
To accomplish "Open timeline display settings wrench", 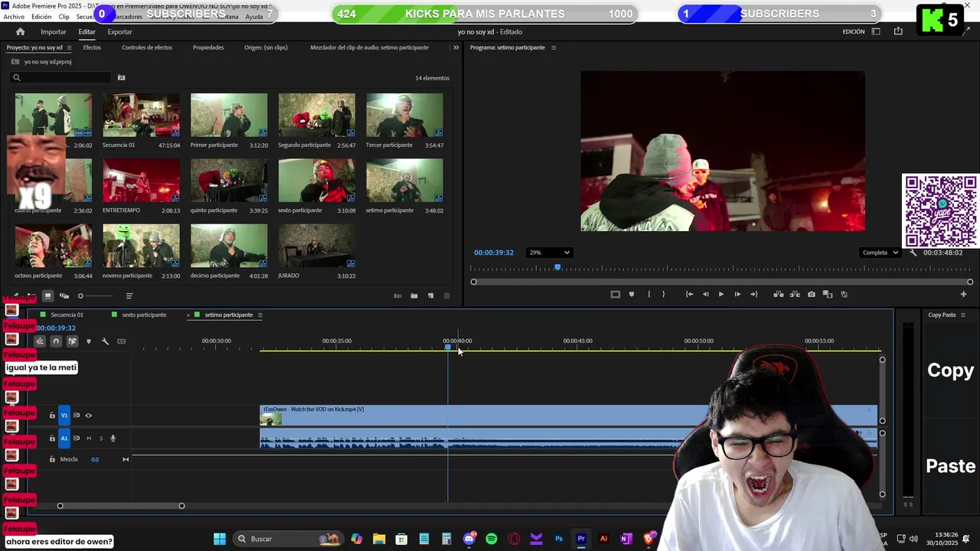I will 105,341.
